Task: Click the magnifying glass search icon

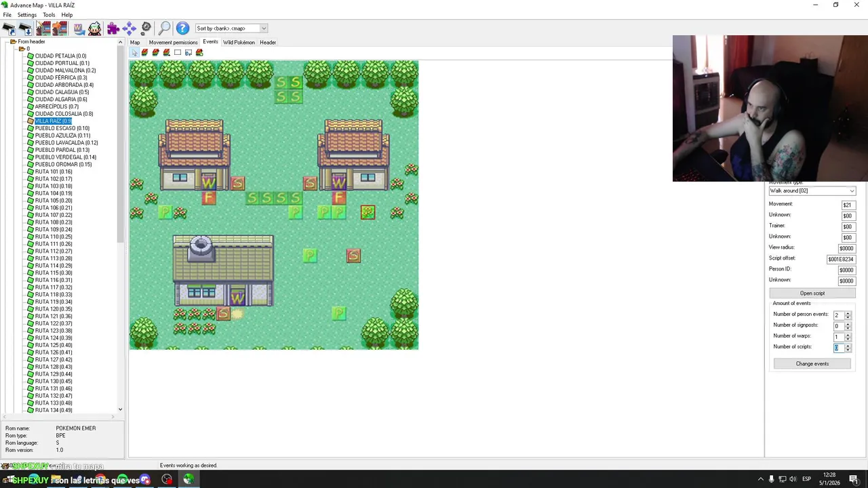Action: (164, 28)
